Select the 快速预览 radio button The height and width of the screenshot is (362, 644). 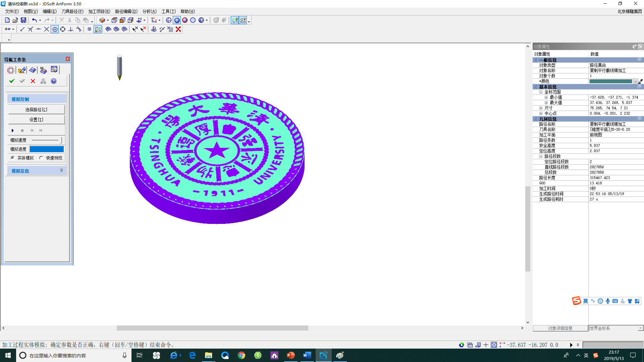coord(41,158)
